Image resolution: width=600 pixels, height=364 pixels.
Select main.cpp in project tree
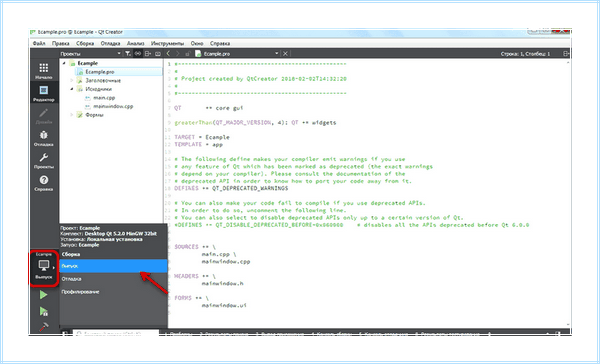pyautogui.click(x=104, y=98)
